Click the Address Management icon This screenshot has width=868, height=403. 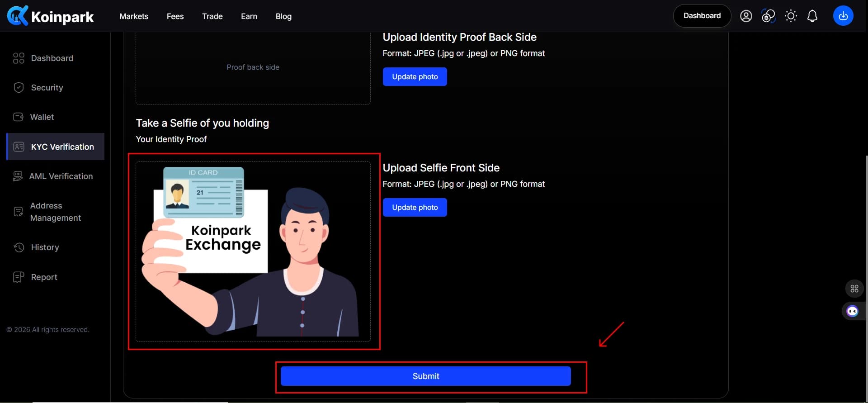[x=18, y=212]
